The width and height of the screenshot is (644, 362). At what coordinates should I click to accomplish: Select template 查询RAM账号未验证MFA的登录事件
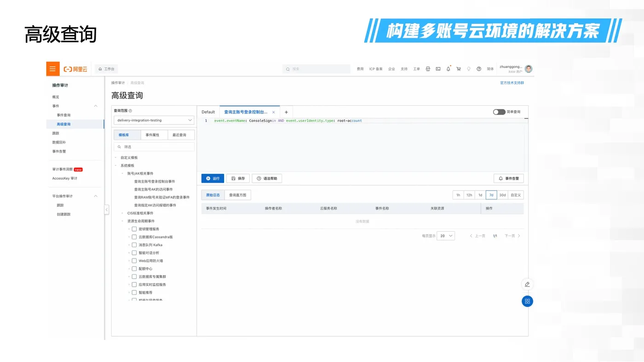click(x=161, y=197)
